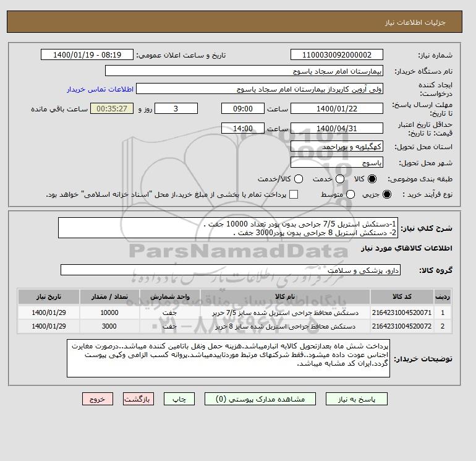Click the countdown timer 00:35:27
This screenshot has height=461, width=476.
[112, 108]
